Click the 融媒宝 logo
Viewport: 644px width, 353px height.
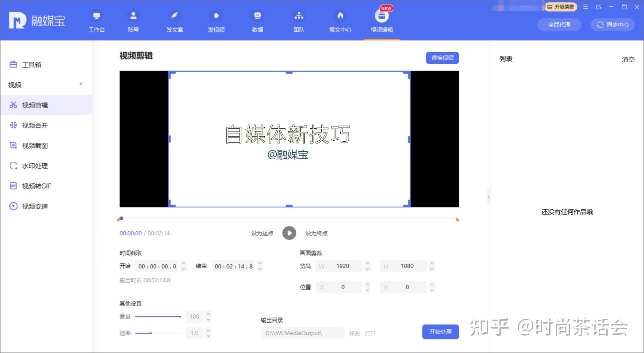click(37, 21)
